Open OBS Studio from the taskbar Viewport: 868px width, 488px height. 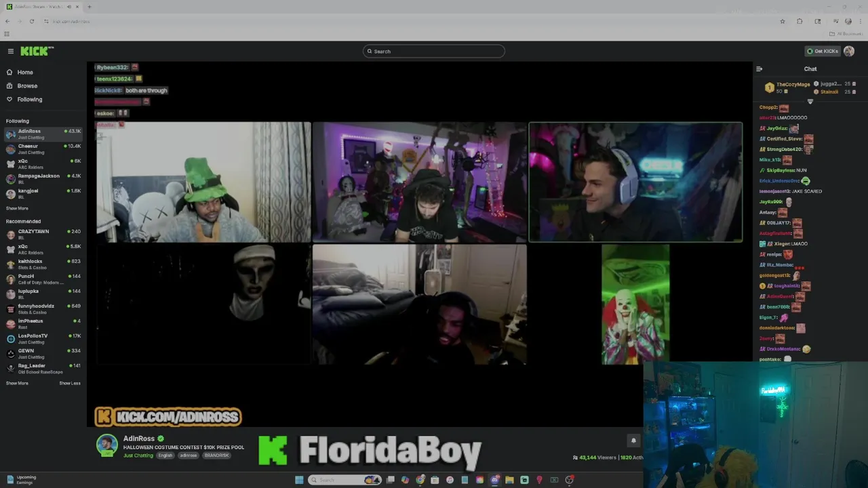coord(569,480)
